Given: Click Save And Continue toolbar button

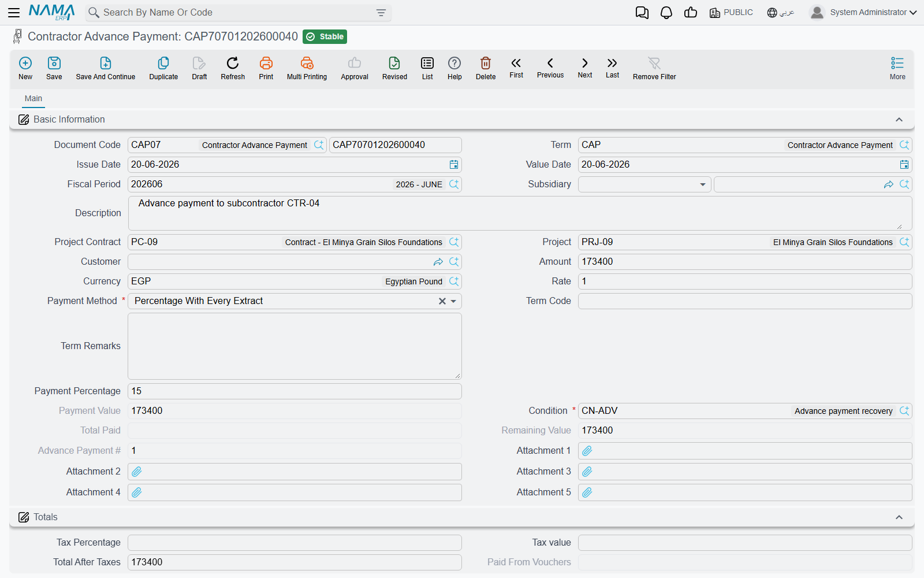Looking at the screenshot, I should pos(106,68).
